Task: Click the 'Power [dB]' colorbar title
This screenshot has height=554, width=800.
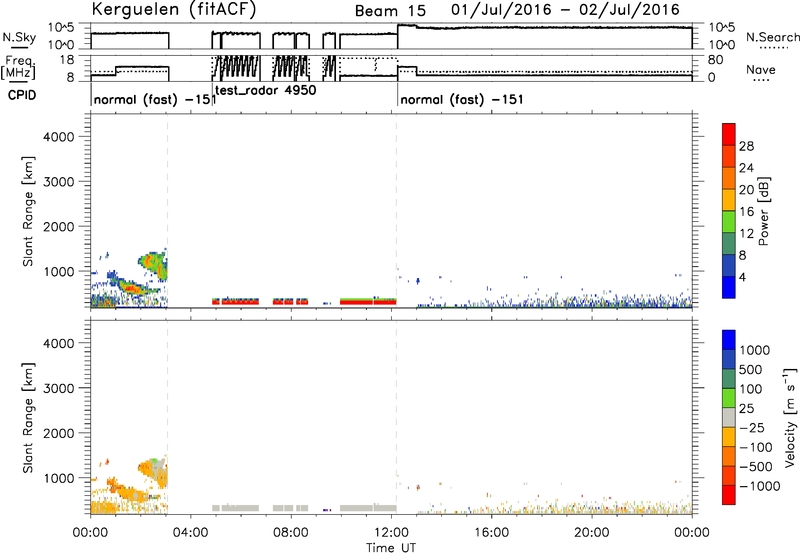Action: click(763, 211)
